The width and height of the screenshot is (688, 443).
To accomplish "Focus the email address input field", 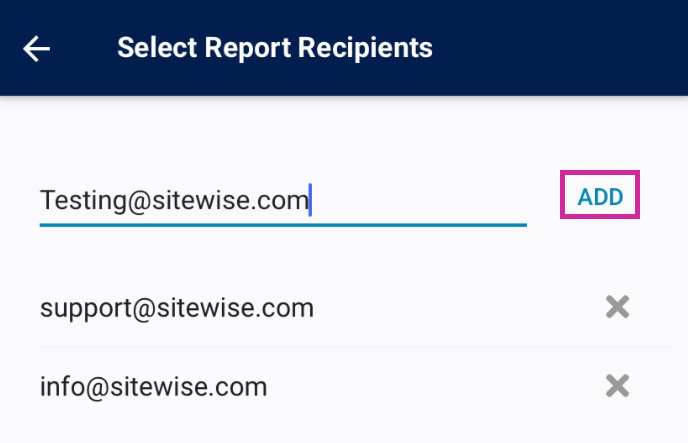I will coord(283,200).
